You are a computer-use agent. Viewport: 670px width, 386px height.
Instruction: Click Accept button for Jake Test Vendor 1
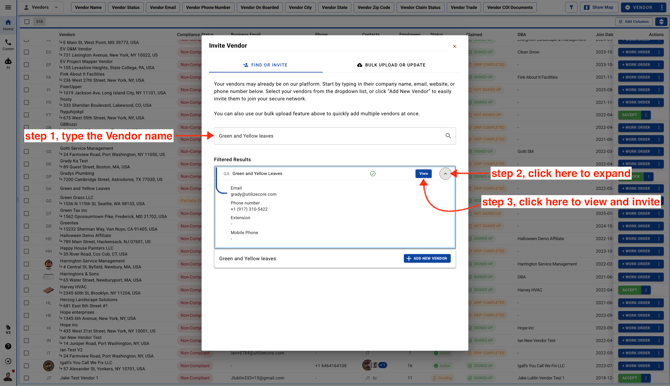tap(630, 378)
